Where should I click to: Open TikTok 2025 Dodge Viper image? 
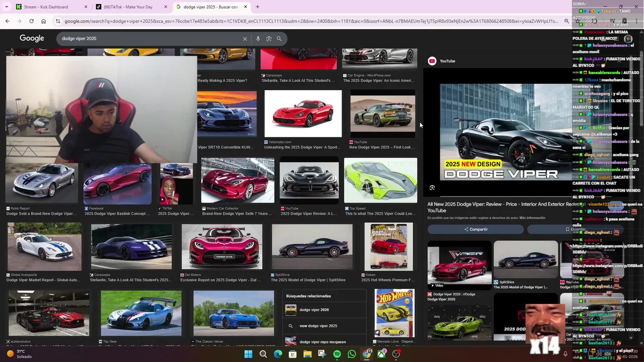pyautogui.click(x=176, y=184)
